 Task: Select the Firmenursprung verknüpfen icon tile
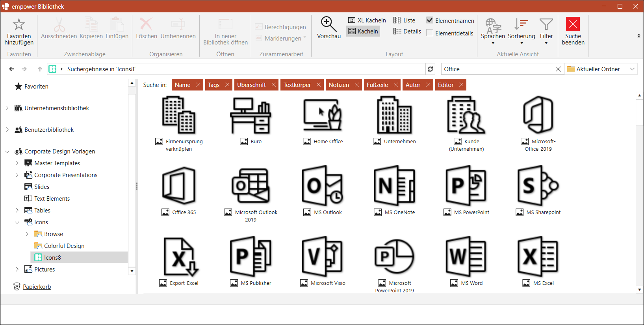(x=179, y=124)
